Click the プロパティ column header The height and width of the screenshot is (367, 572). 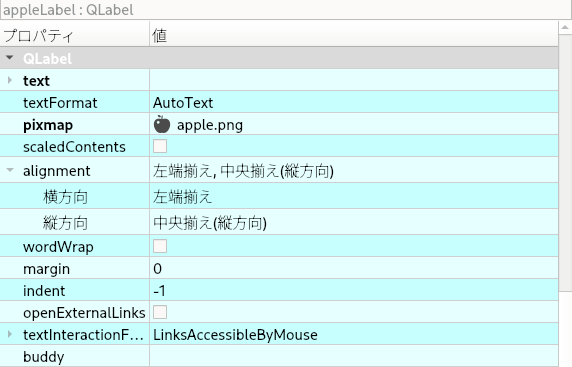[x=74, y=35]
